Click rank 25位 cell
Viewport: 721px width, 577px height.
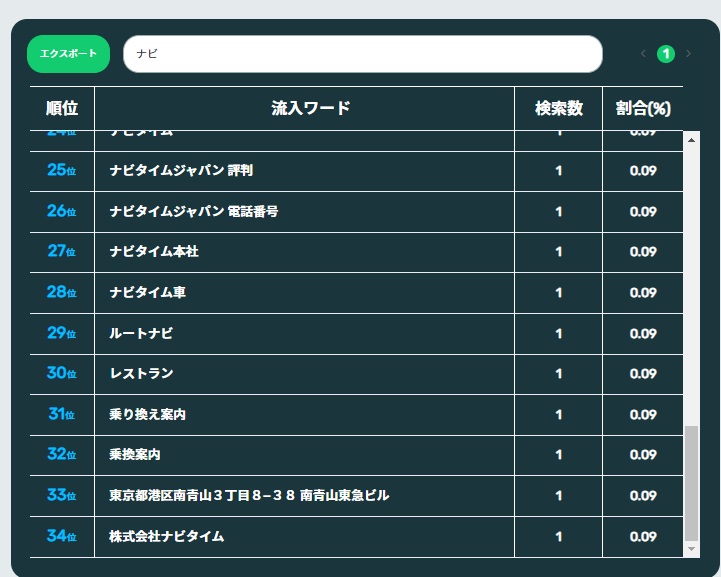pos(62,171)
